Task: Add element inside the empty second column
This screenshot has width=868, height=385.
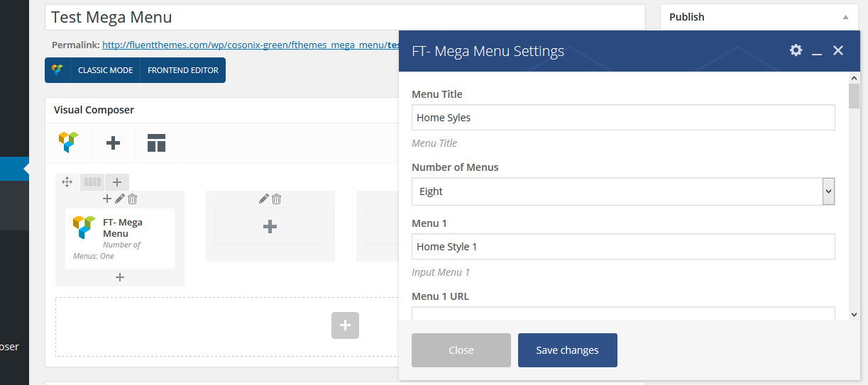Action: [270, 227]
